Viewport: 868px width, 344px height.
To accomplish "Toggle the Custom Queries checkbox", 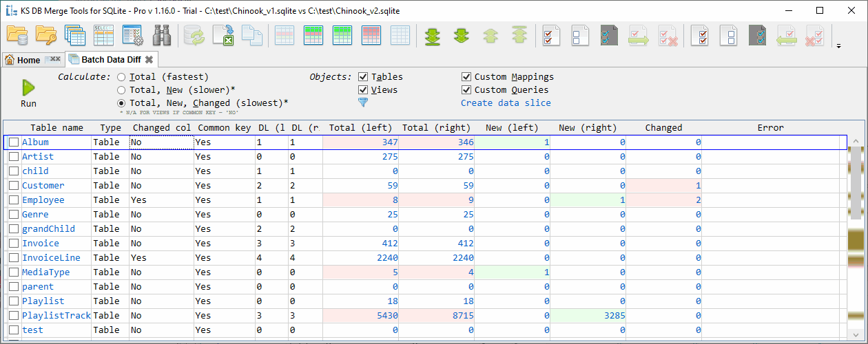I will 466,90.
